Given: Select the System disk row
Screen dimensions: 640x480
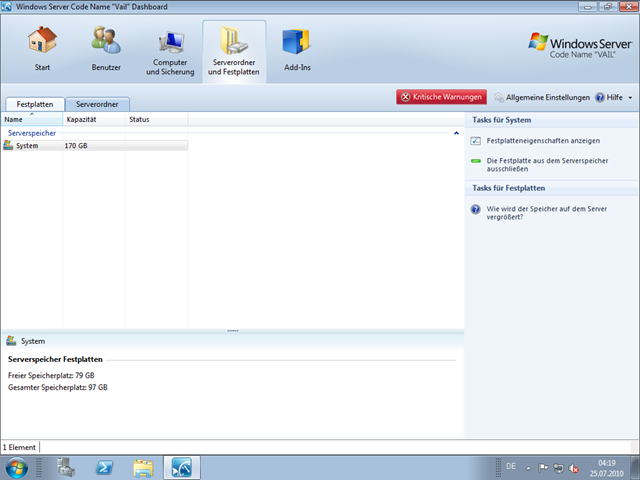Looking at the screenshot, I should (x=94, y=146).
